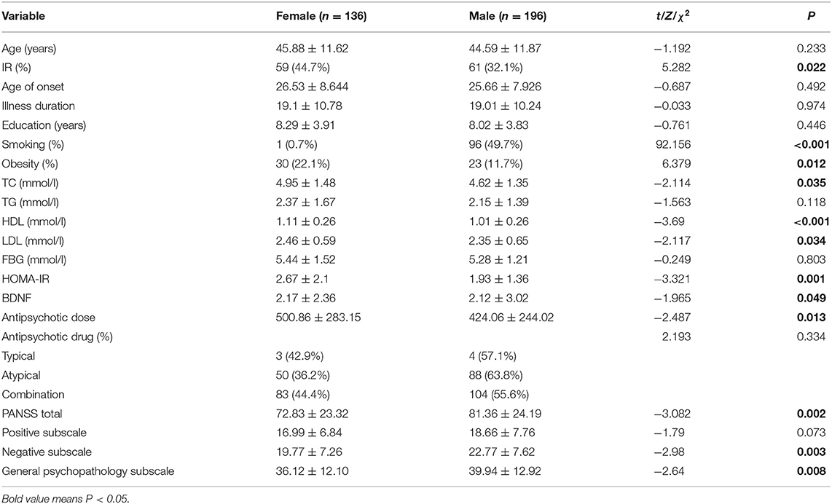This screenshot has width=832, height=504.
Task: Click the General psychopathology subscale row label
Action: 87,471
